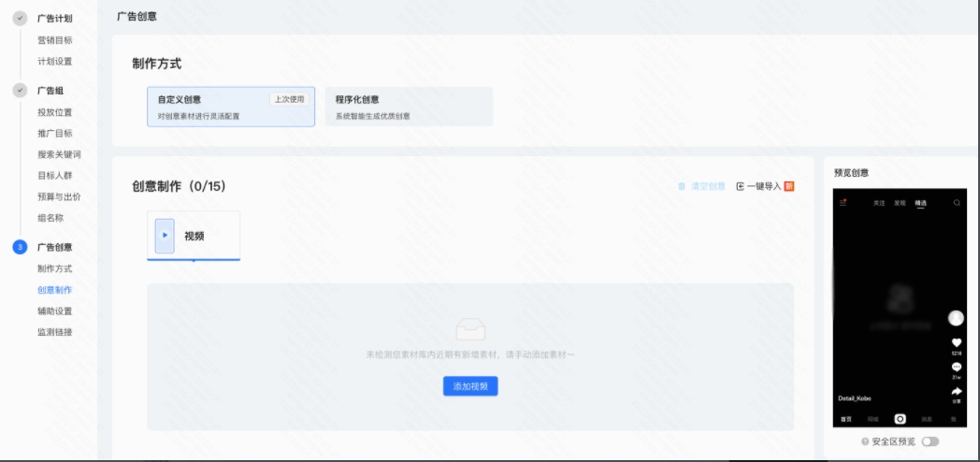This screenshot has width=980, height=462.
Task: Go to 监测链接 in sidebar
Action: point(55,332)
